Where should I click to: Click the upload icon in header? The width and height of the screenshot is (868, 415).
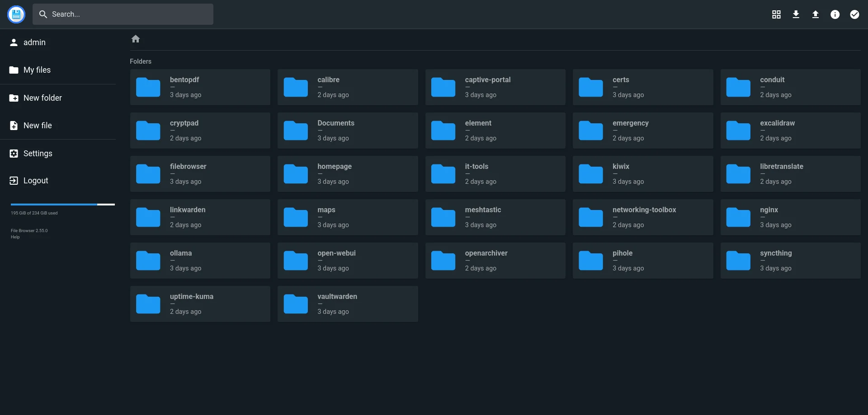pos(816,14)
